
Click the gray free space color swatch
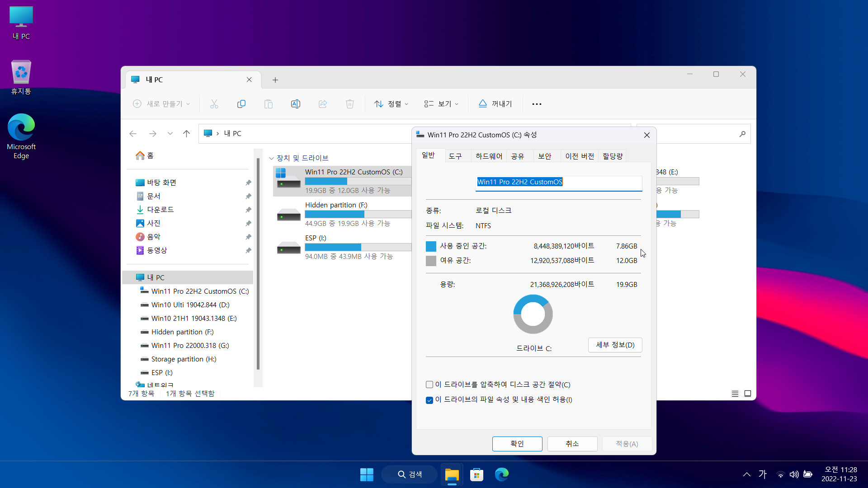pyautogui.click(x=431, y=261)
